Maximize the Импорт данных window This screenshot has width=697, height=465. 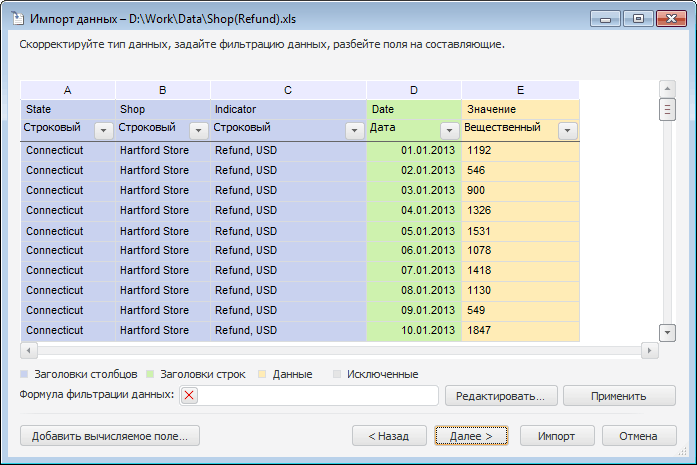point(638,19)
